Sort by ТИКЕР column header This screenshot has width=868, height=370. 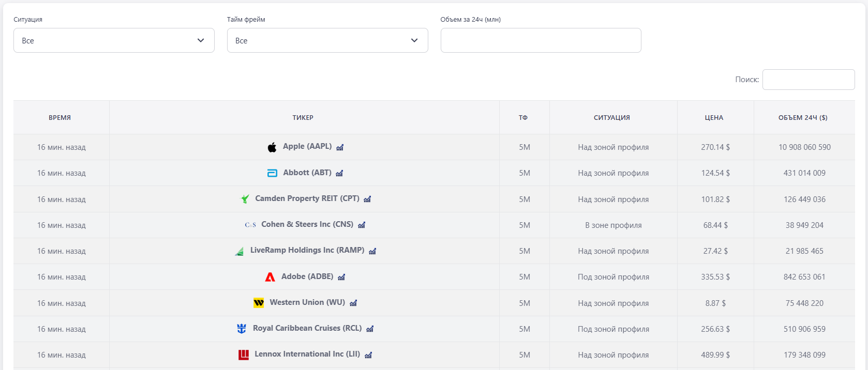(x=303, y=118)
